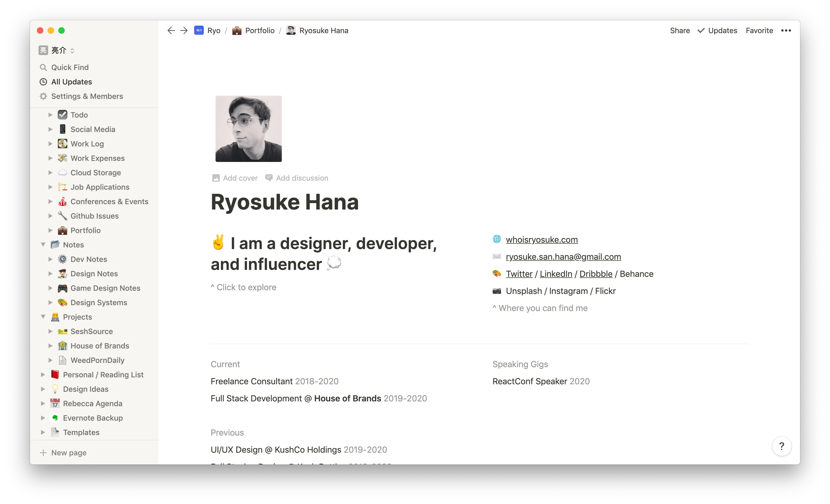830x504 pixels.
Task: Favorite this Ryosuke Hana page
Action: (x=759, y=30)
